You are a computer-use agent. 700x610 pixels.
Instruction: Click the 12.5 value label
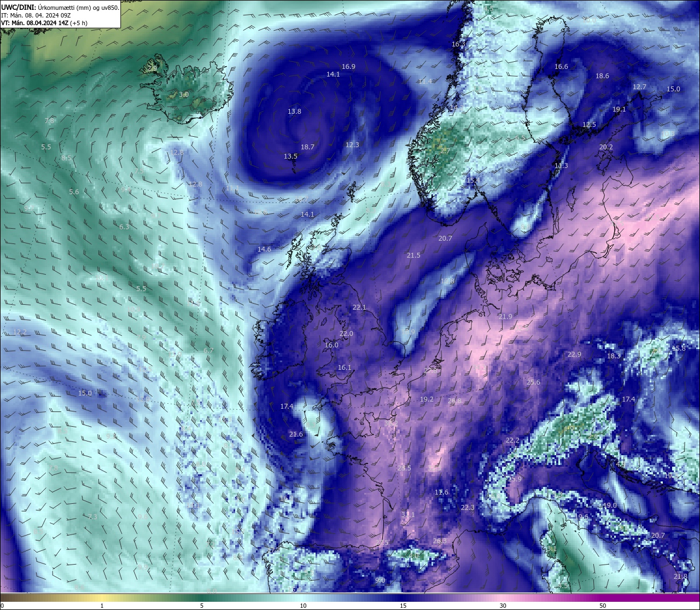[589, 125]
